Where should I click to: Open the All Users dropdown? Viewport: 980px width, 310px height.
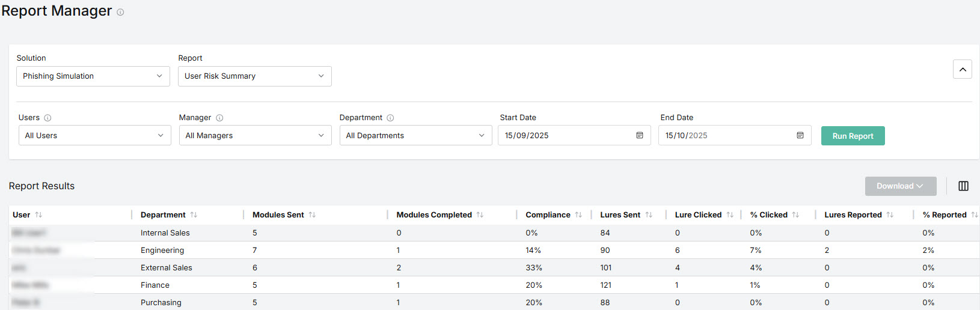[x=94, y=135]
